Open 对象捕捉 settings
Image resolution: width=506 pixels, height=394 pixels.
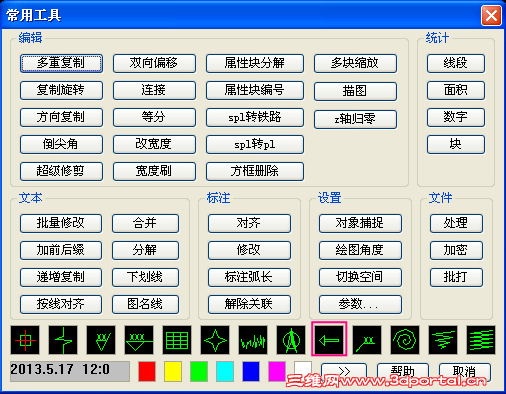coord(360,223)
